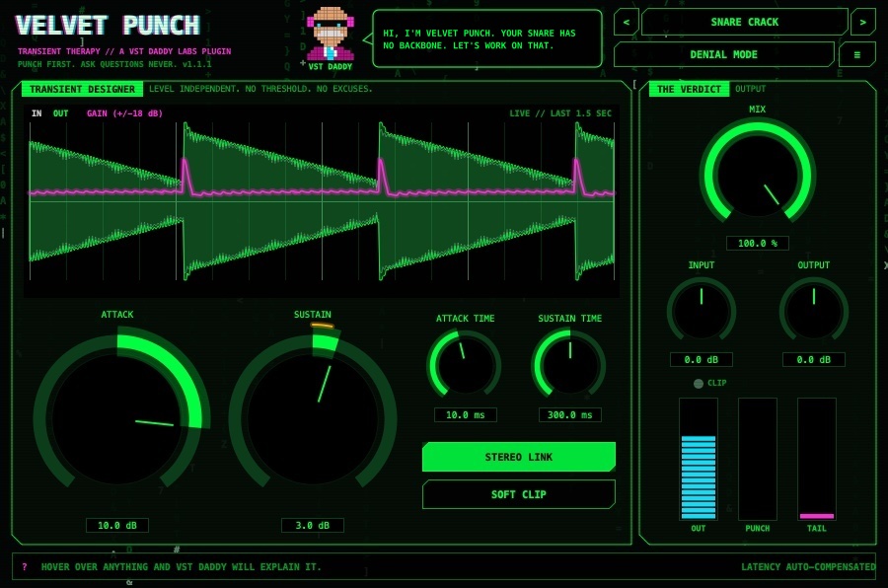Toggle the IN waveform display
888x588 pixels.
37,113
